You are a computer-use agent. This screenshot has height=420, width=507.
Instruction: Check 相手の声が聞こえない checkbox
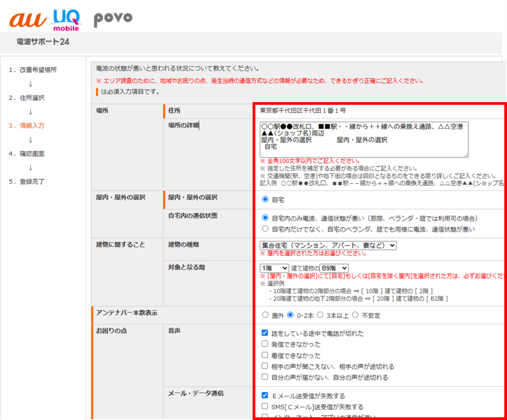pyautogui.click(x=264, y=366)
